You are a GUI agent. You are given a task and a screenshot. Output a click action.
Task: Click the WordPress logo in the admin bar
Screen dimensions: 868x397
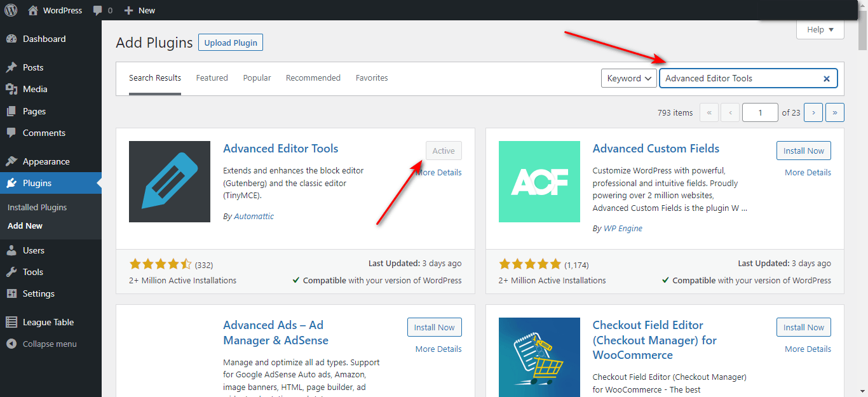point(10,10)
